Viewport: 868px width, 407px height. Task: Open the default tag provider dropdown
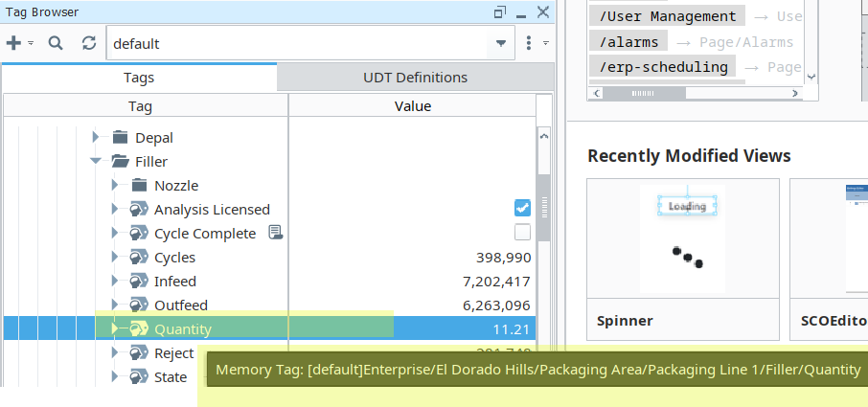pos(501,44)
